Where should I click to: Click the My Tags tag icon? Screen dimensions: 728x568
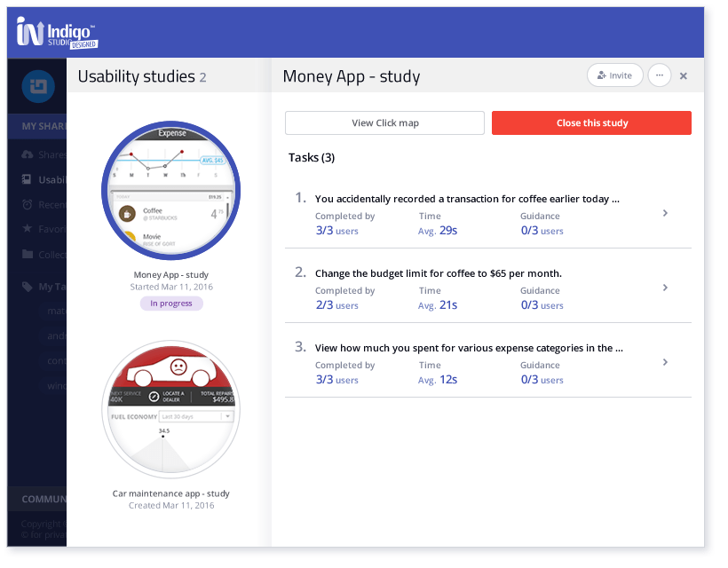[28, 287]
